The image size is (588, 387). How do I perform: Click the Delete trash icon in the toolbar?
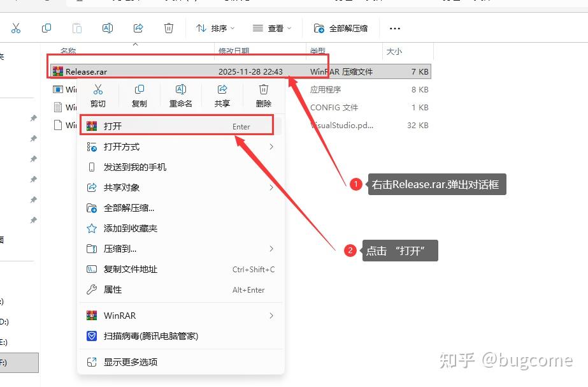[x=168, y=28]
